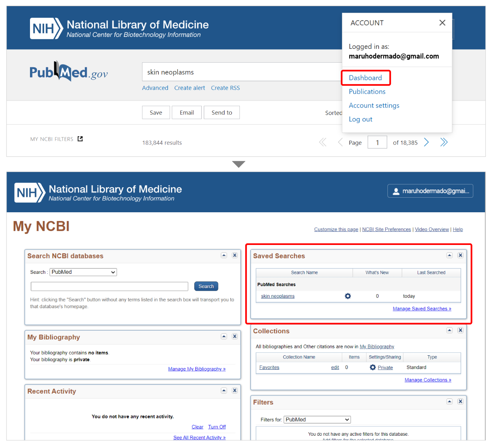The width and height of the screenshot is (492, 448).
Task: Click the Email button above search results
Action: click(x=186, y=112)
